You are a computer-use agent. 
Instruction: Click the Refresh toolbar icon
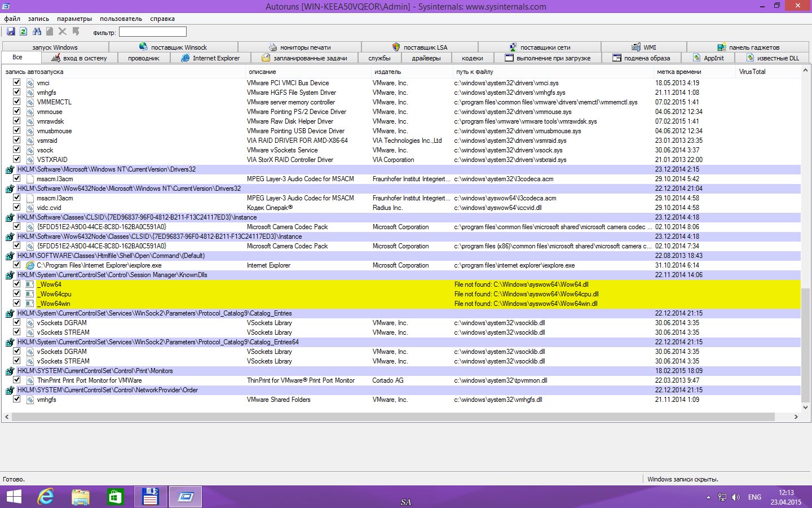point(24,32)
